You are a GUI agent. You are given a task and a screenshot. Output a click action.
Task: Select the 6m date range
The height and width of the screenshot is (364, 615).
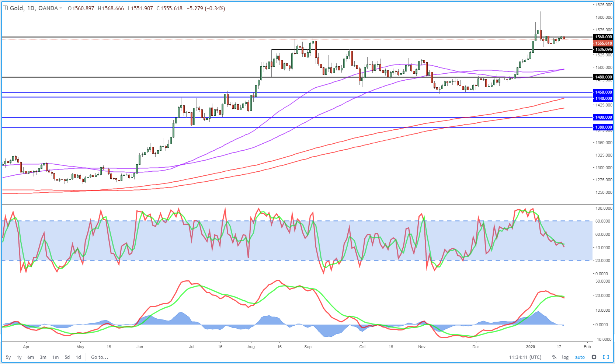pyautogui.click(x=31, y=357)
